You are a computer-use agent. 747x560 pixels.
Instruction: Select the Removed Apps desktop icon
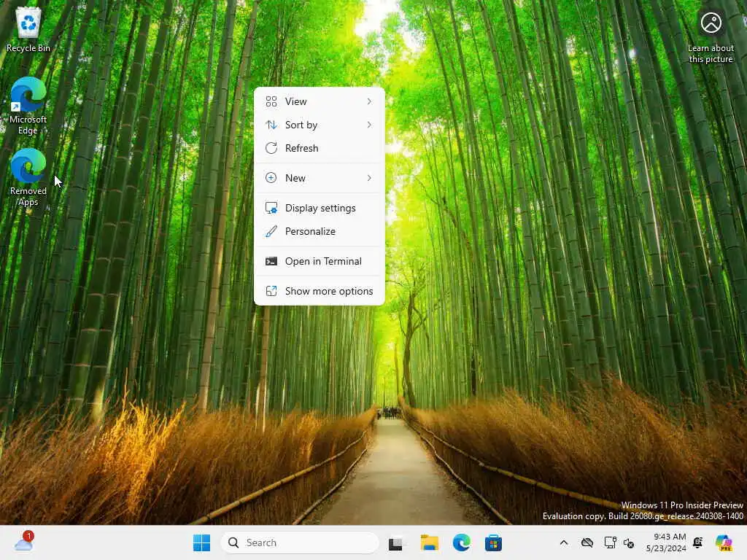(28, 177)
